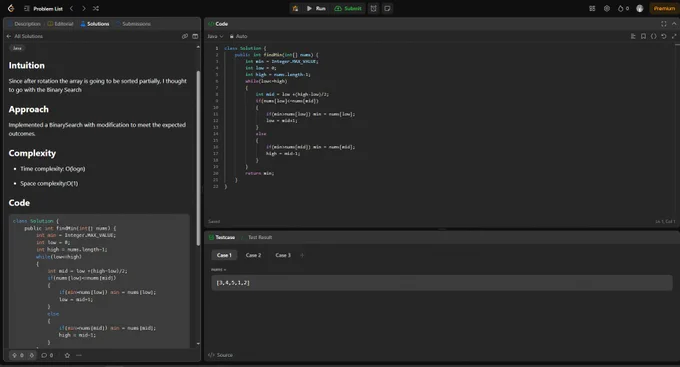This screenshot has height=367, width=680.
Task: Click the Complexity heading
Action: [x=32, y=153]
